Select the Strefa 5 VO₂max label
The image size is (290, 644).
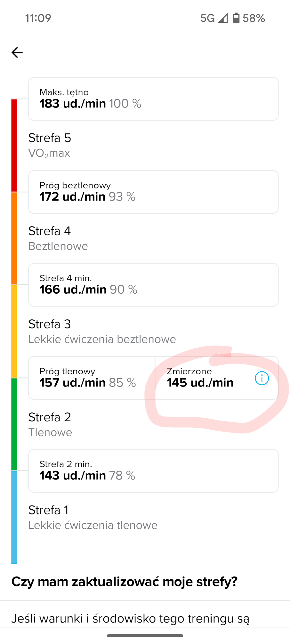[x=50, y=145]
